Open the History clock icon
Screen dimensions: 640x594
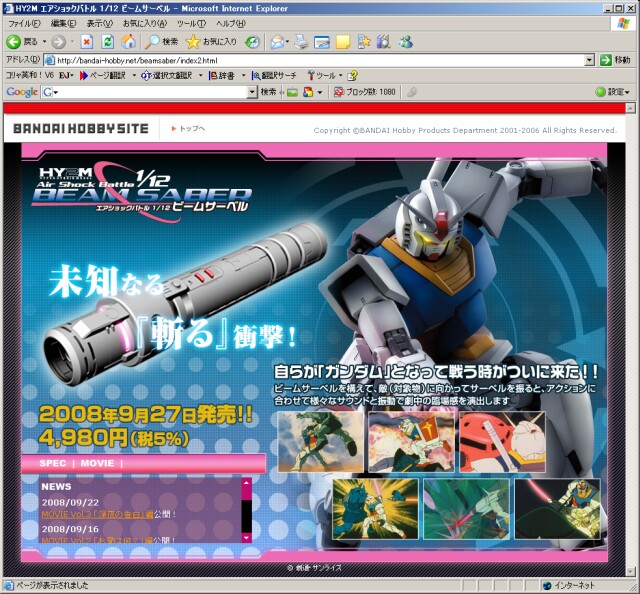(252, 42)
